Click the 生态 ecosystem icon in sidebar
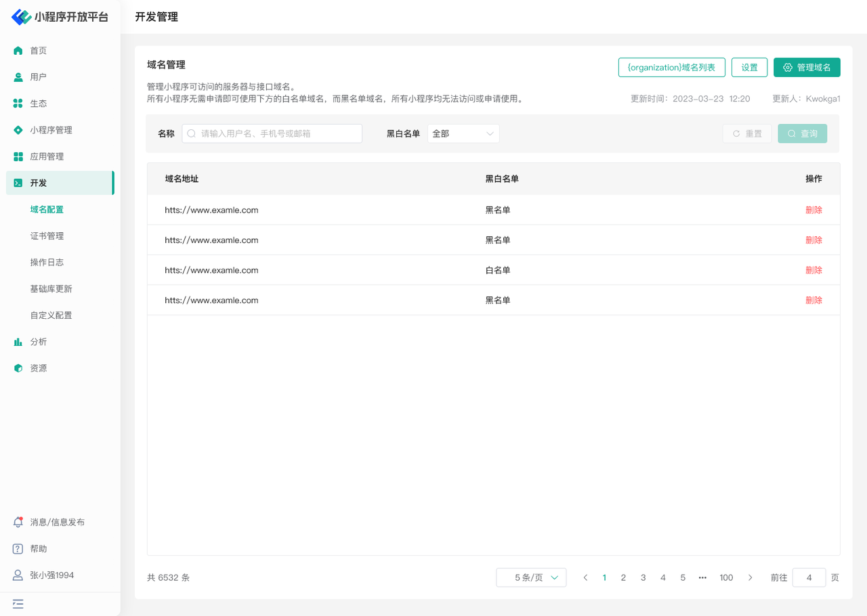The width and height of the screenshot is (867, 616). pos(18,104)
